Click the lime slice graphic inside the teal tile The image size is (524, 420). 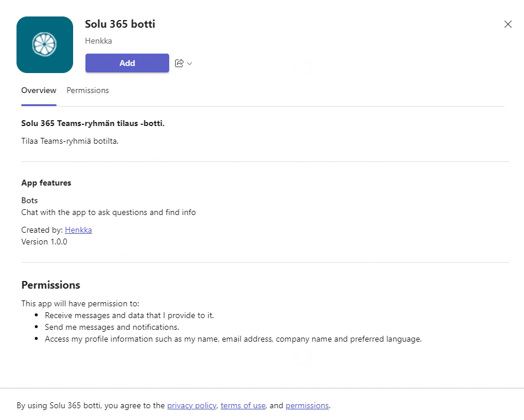coord(44,44)
